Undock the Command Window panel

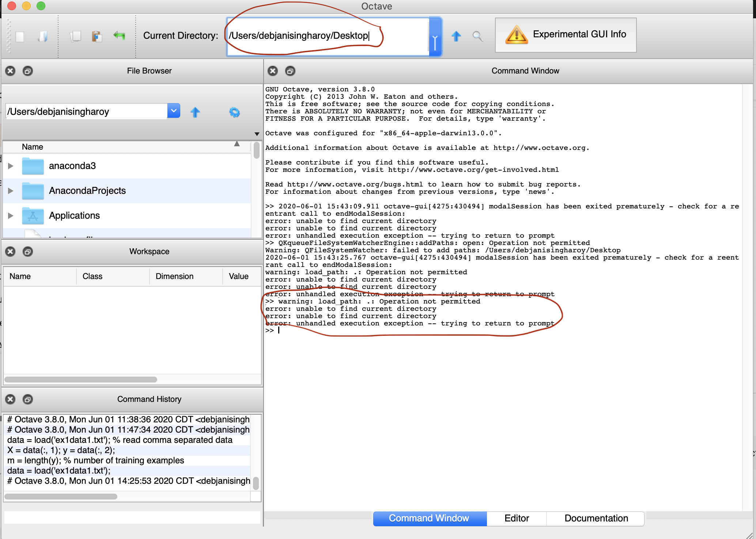click(290, 71)
